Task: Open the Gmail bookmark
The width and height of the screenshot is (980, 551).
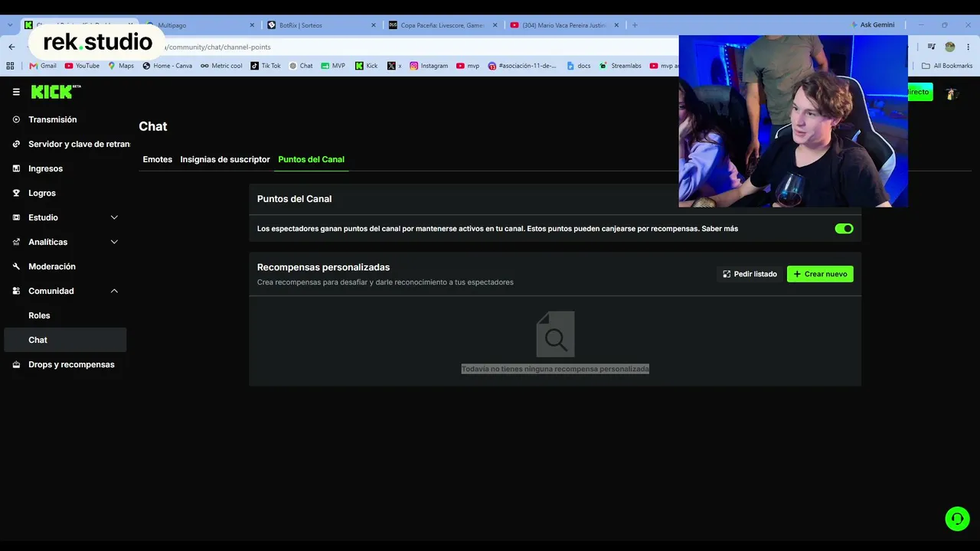Action: coord(43,66)
